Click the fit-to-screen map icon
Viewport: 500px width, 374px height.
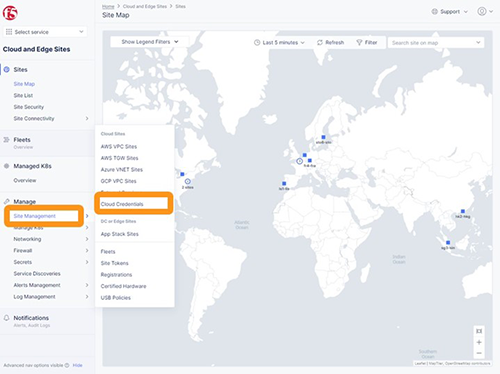click(479, 331)
